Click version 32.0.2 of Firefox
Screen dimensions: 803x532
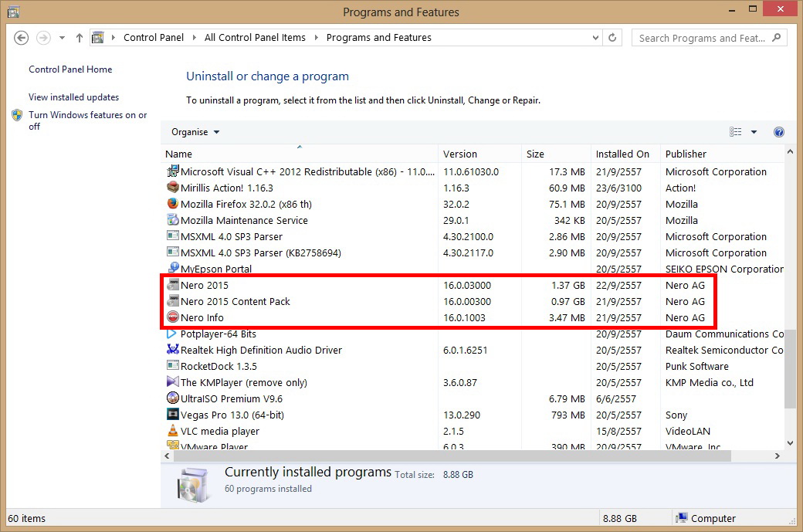(456, 205)
